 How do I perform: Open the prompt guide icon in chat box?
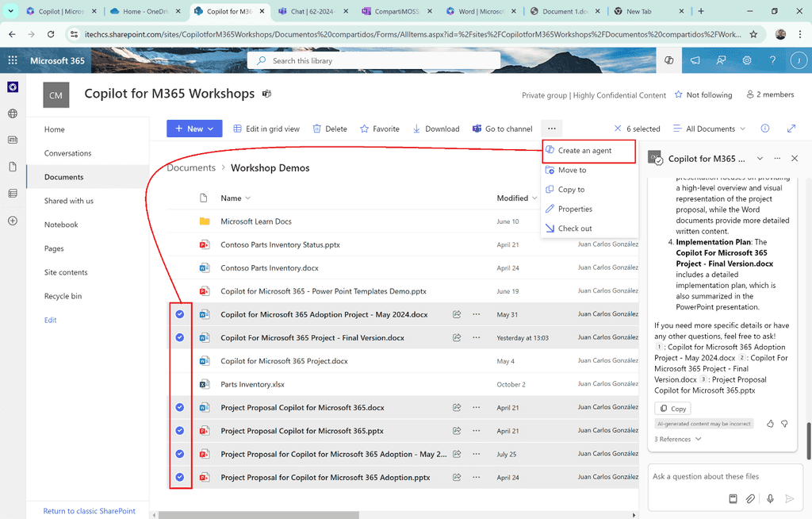(x=733, y=499)
